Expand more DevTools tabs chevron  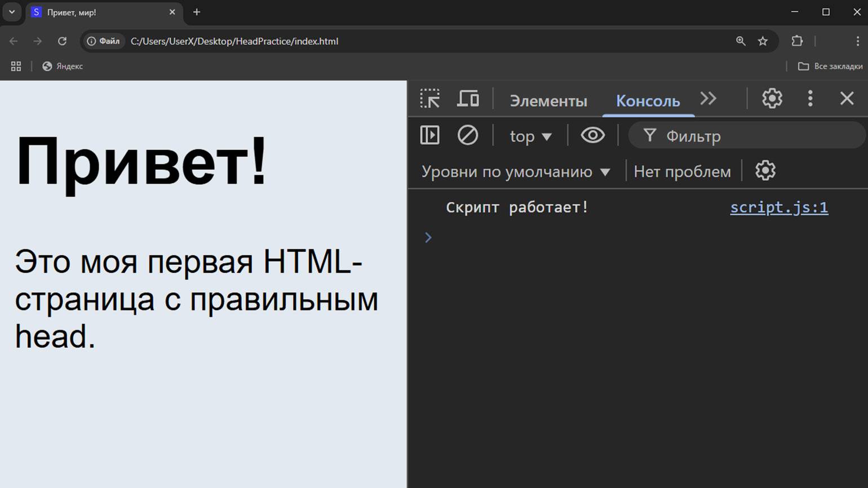tap(708, 99)
